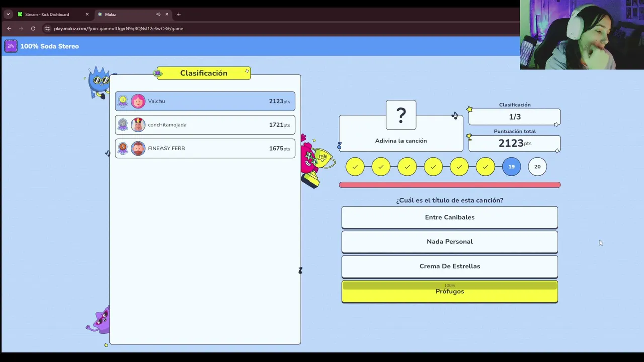This screenshot has height=362, width=644.
Task: Mute the Mukiz tab via speaker icon
Action: pos(158,14)
